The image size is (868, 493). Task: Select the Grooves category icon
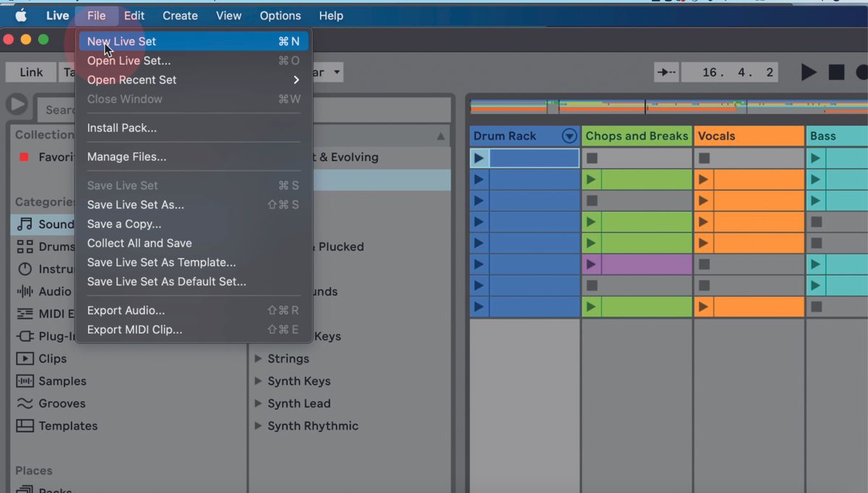point(25,403)
